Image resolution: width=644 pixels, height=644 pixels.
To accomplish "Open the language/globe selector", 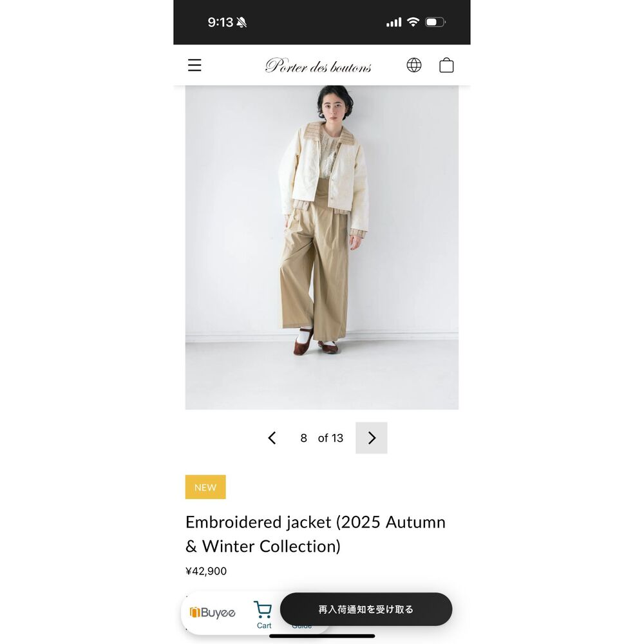I will pos(414,65).
